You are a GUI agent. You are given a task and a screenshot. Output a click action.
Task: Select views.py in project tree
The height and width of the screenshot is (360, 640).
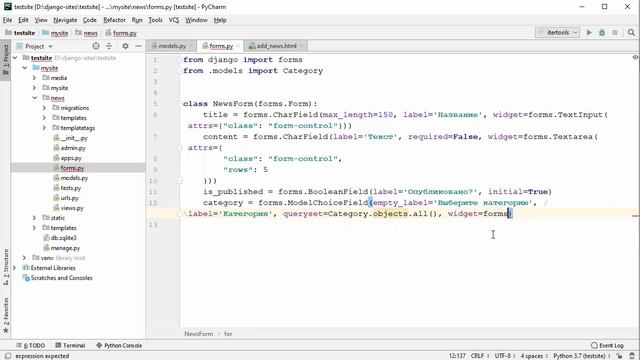[x=72, y=208]
